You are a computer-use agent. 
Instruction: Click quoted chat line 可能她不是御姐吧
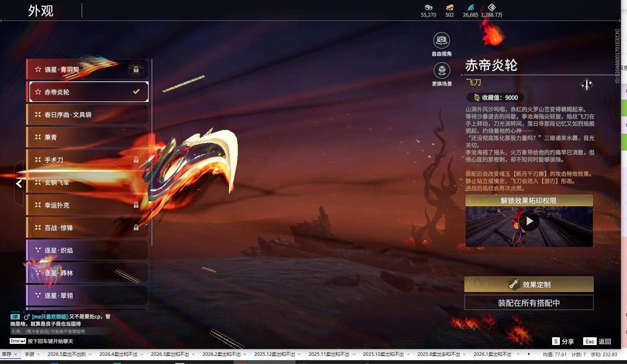[68, 331]
